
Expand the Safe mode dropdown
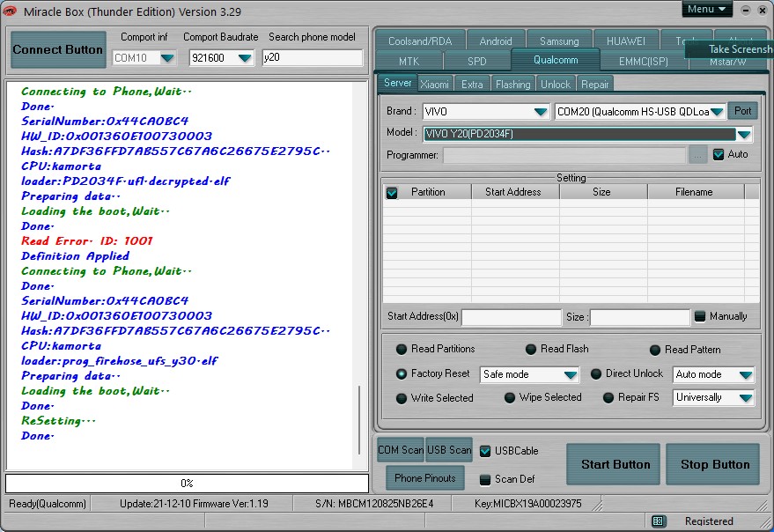[x=571, y=375]
